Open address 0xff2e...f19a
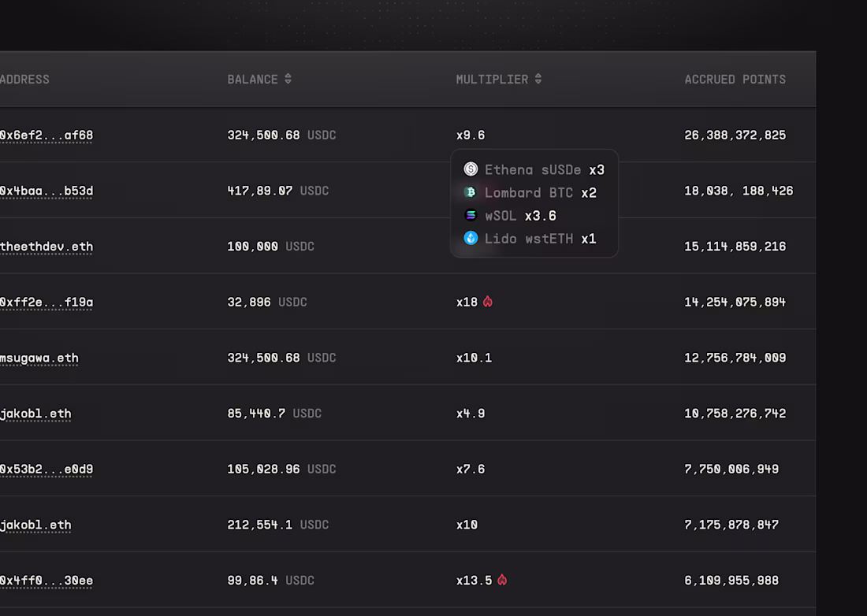This screenshot has width=867, height=616. pos(47,302)
